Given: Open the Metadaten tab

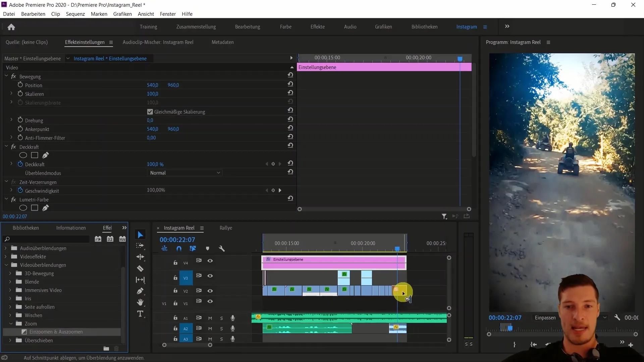Looking at the screenshot, I should coord(223,42).
